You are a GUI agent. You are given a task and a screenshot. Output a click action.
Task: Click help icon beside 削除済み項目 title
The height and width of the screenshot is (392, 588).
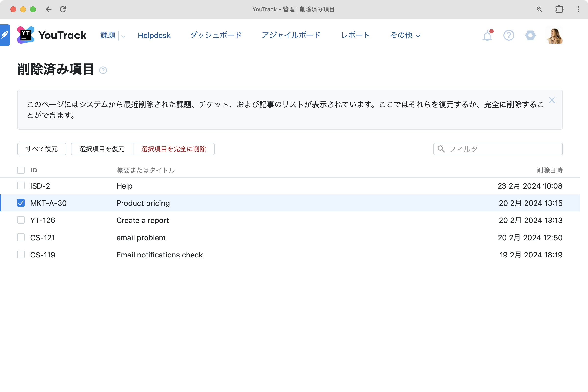point(103,70)
